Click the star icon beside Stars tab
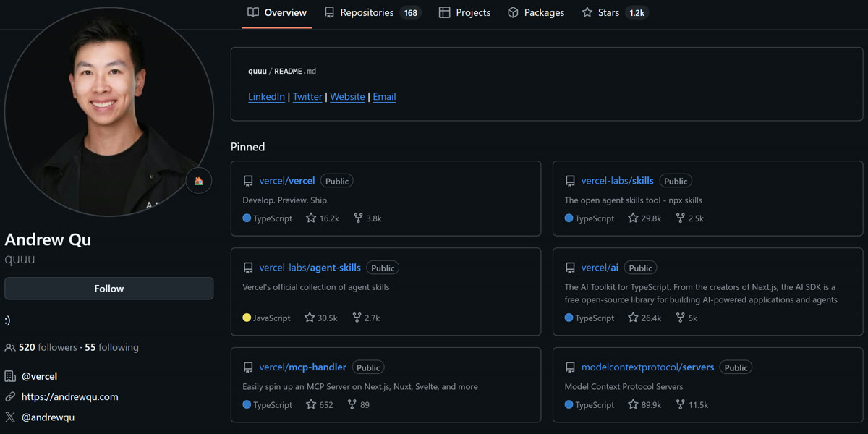This screenshot has height=434, width=868. click(587, 12)
